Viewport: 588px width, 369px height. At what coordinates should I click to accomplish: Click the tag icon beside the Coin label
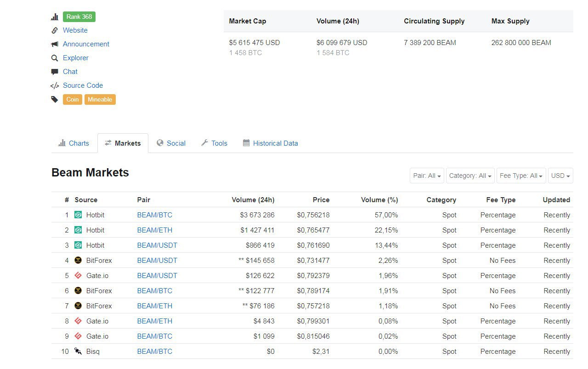tap(55, 99)
